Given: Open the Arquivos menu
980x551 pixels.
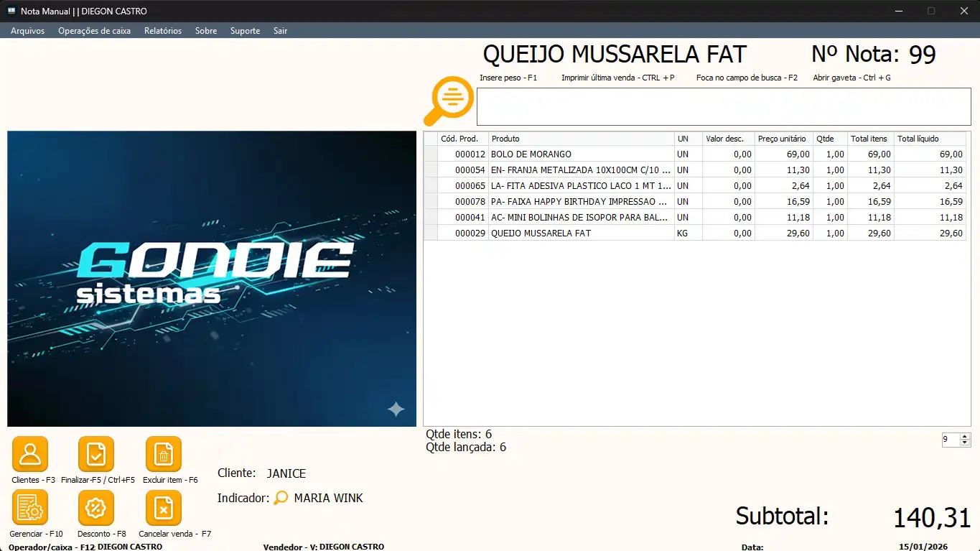Looking at the screenshot, I should pos(27,31).
